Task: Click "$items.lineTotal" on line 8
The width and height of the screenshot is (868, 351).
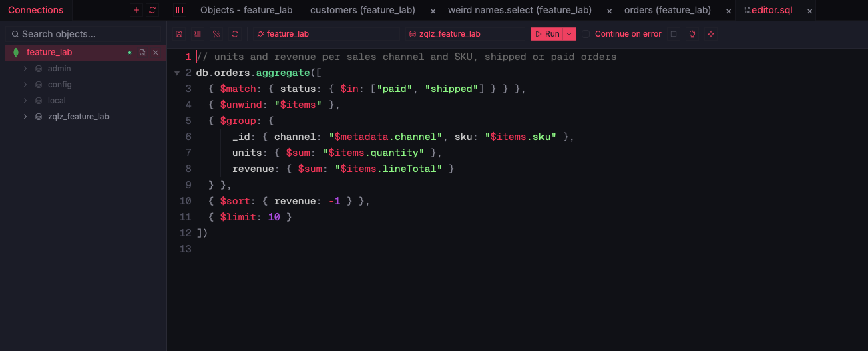Action: click(389, 169)
